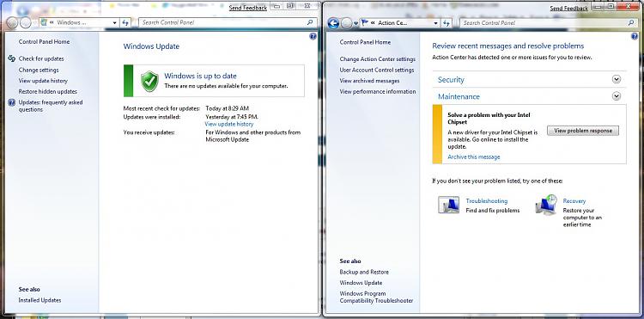Go to Control Panel Home in Action Center window
The width and height of the screenshot is (644, 319).
(365, 42)
